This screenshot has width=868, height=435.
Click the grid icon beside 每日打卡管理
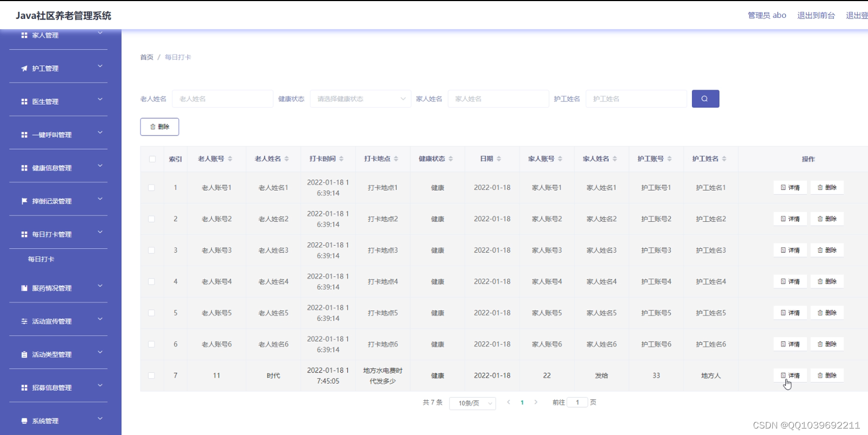pos(24,234)
